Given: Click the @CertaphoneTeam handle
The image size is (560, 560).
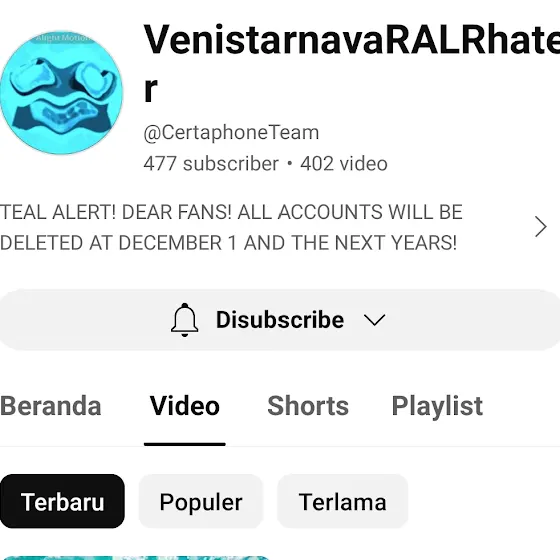Looking at the screenshot, I should pos(231,133).
